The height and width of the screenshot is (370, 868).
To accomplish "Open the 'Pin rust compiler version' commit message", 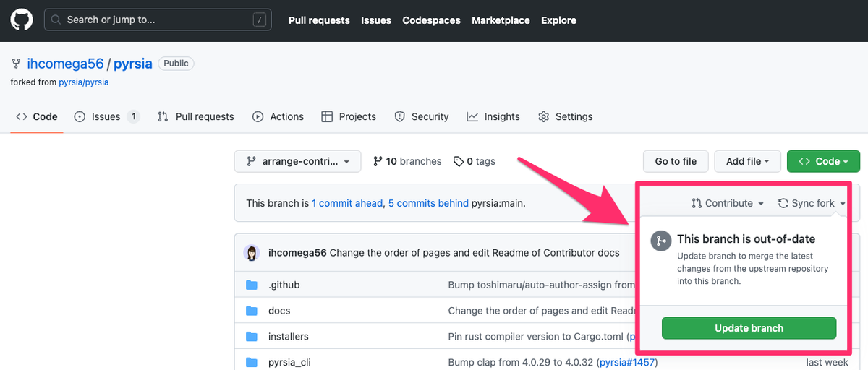I will (535, 337).
